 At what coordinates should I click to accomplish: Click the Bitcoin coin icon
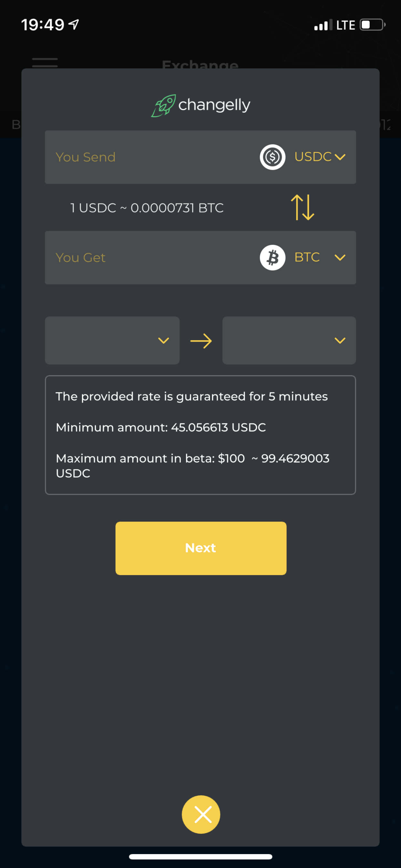(x=272, y=257)
